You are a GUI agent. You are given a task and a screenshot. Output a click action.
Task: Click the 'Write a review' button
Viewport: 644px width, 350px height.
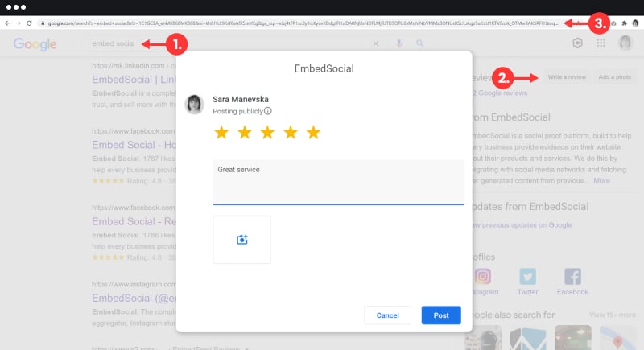point(567,77)
